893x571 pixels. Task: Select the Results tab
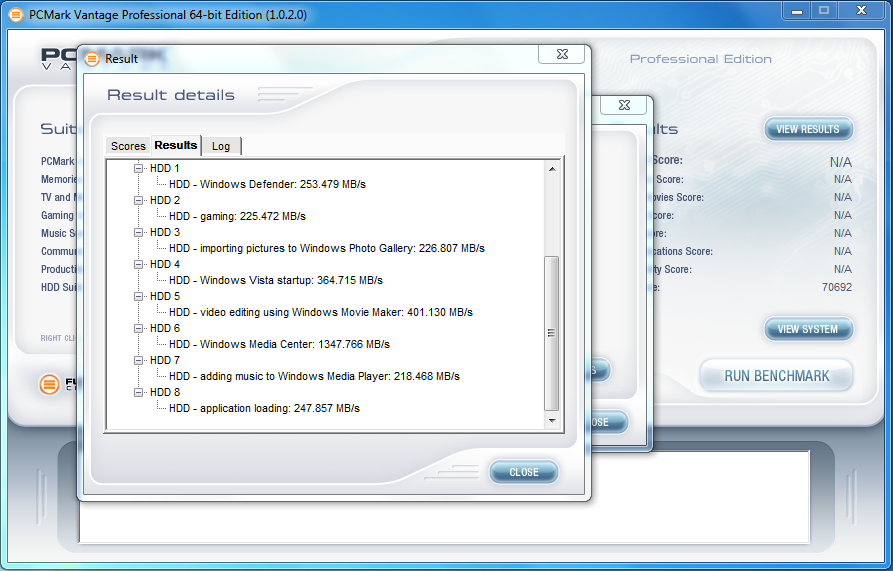click(175, 145)
